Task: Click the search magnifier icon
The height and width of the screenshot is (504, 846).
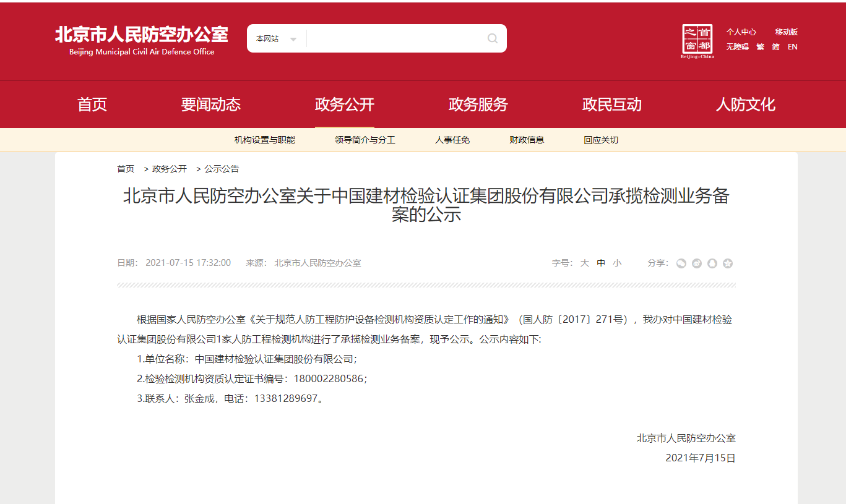Action: (x=493, y=38)
